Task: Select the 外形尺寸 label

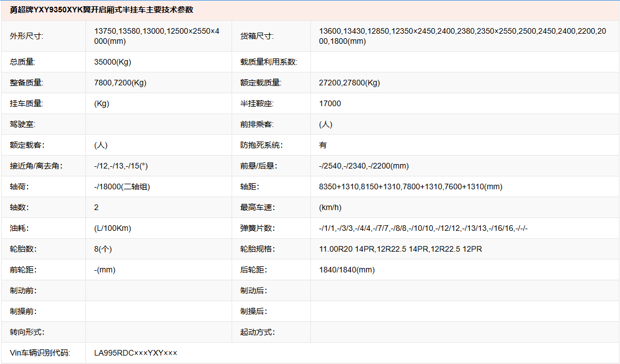Action: 26,36
